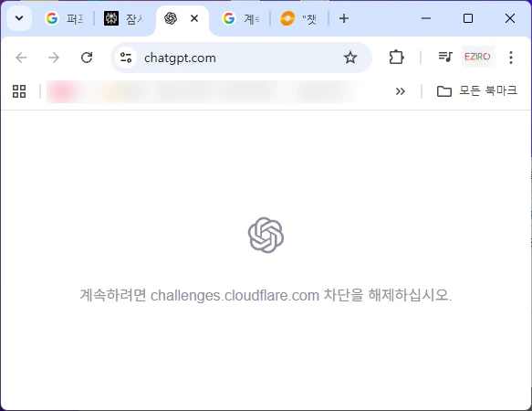This screenshot has height=411, width=532.
Task: Open the media control playlist icon
Action: 445,57
